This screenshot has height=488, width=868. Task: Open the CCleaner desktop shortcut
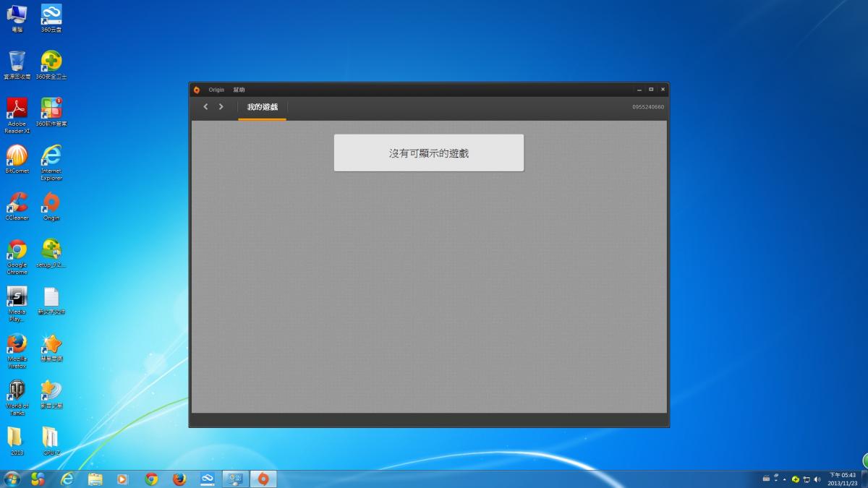coord(17,204)
